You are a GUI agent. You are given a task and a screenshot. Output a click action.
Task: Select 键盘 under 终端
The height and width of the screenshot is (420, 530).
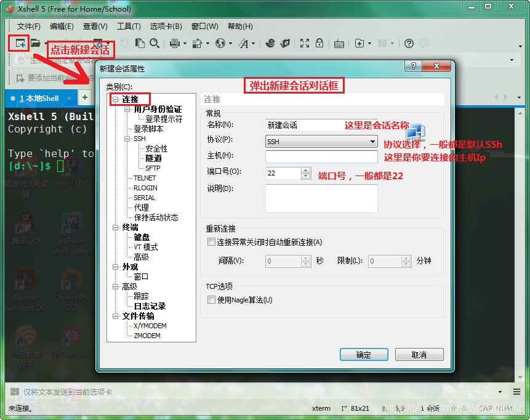[142, 237]
